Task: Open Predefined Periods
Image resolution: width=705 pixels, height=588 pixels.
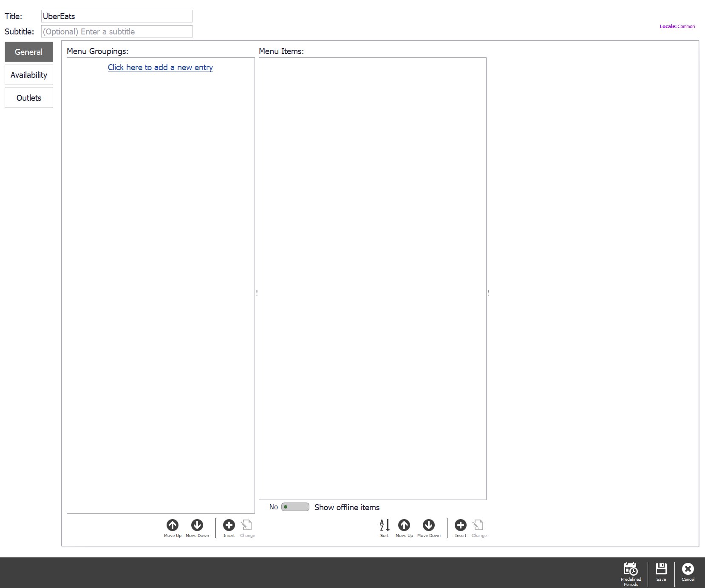Action: [x=631, y=574]
